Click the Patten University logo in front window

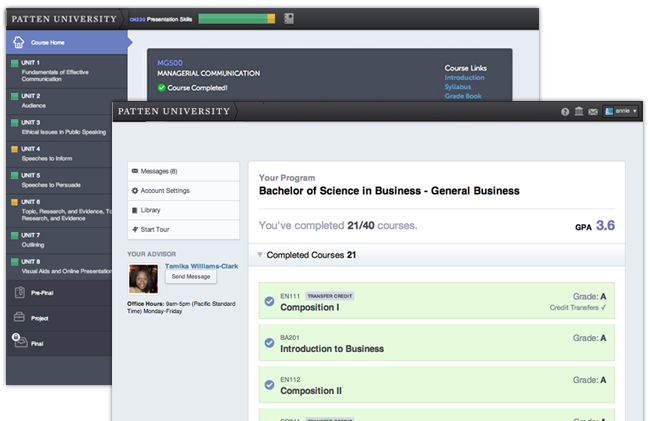pos(174,111)
